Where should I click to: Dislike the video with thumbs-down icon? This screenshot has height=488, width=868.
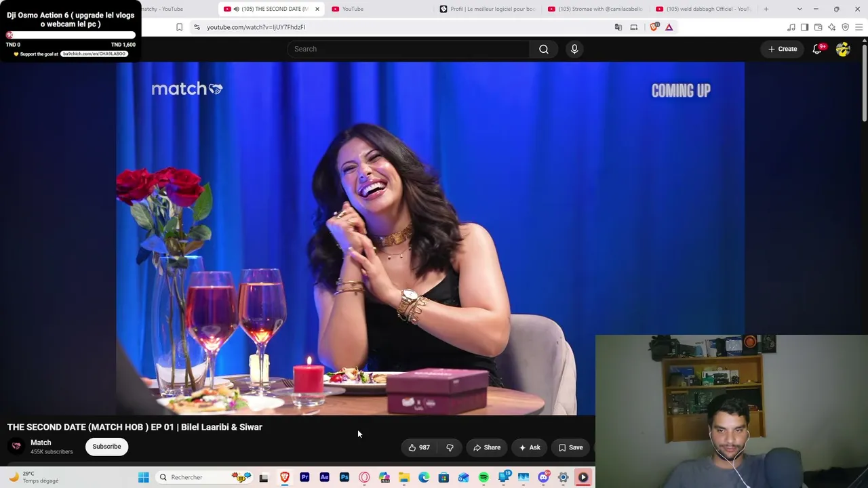(450, 447)
